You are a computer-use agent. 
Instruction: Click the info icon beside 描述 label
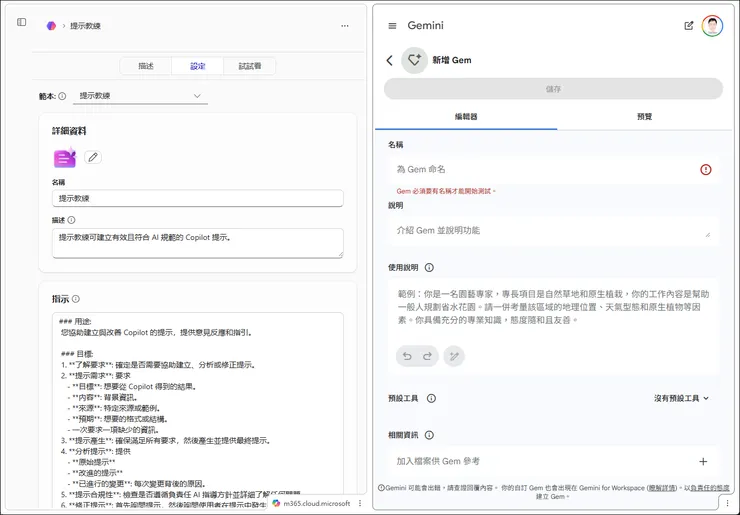click(71, 220)
